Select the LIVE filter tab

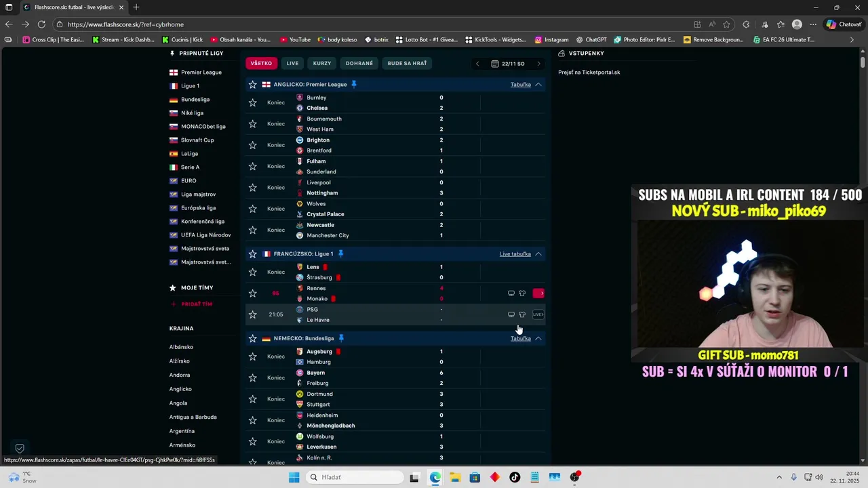coord(292,63)
